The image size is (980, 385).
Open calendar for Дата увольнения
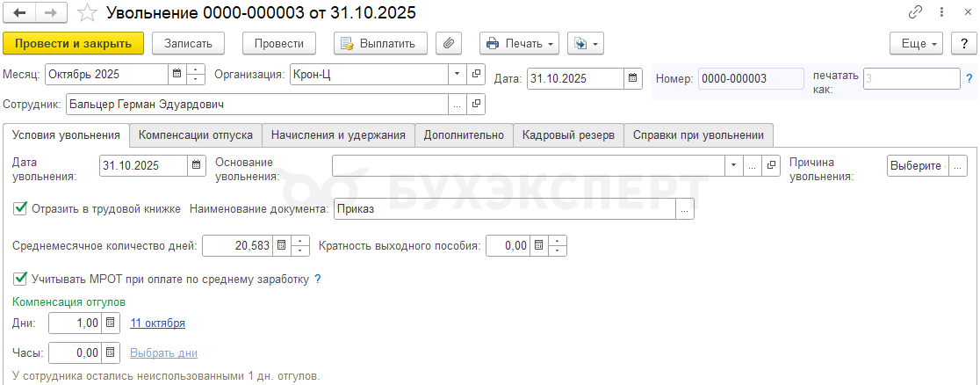196,166
